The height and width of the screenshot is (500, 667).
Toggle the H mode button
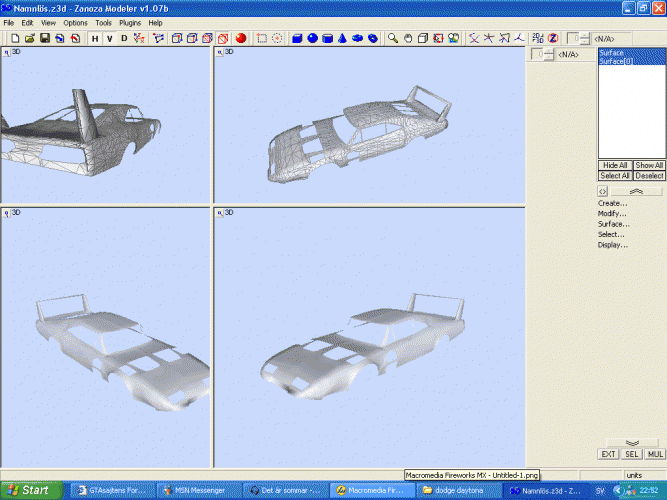(95, 38)
